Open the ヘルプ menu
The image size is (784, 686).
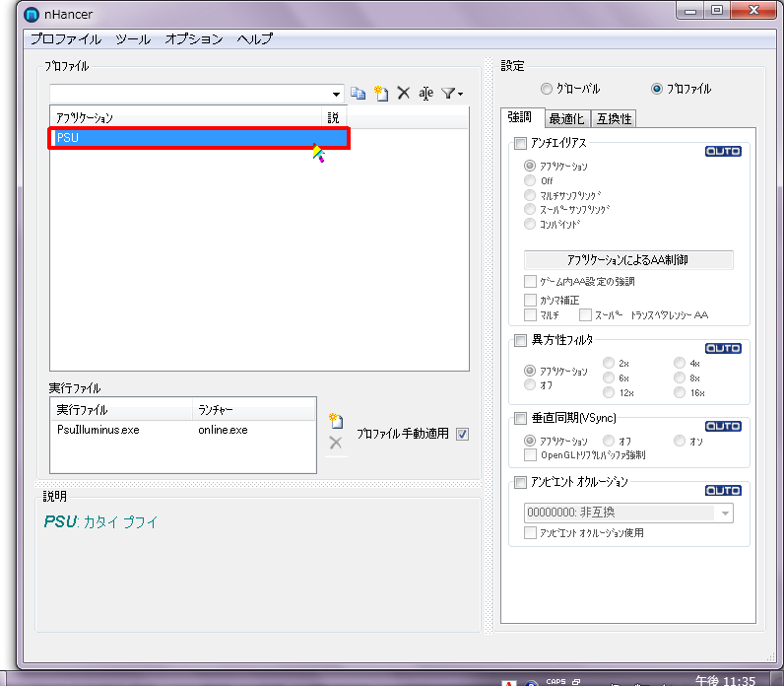pos(255,39)
